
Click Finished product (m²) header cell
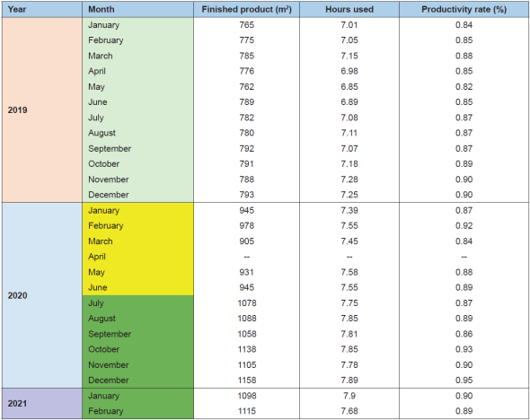pos(246,10)
